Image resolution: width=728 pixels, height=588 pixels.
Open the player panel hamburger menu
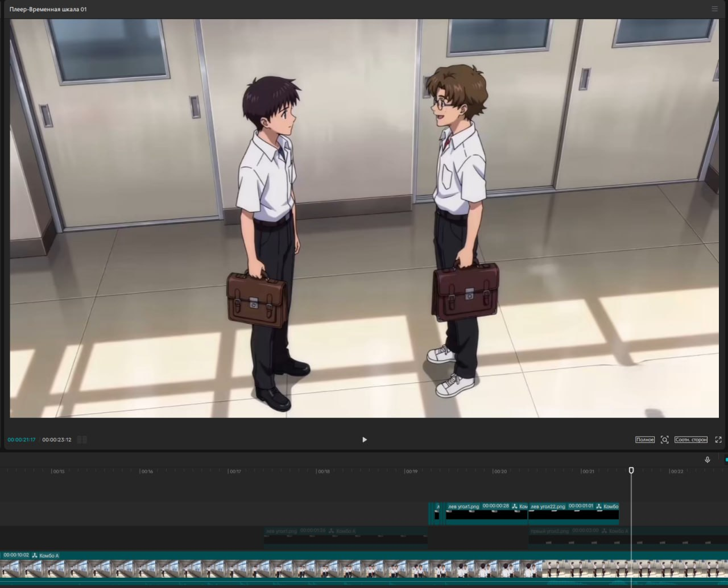tap(715, 9)
